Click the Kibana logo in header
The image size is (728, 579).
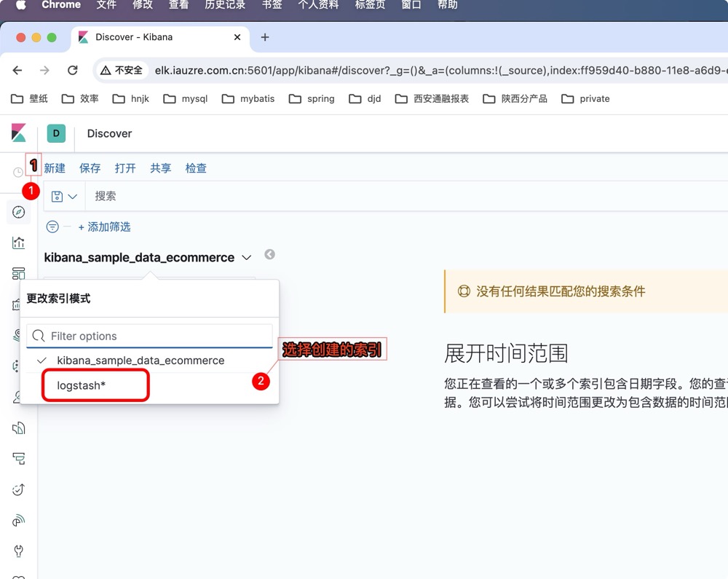pyautogui.click(x=19, y=133)
